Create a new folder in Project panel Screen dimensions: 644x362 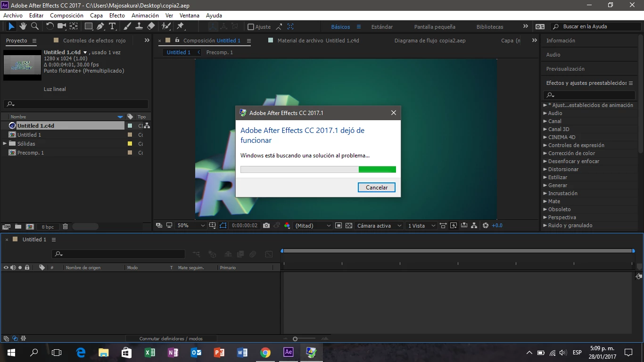(18, 227)
